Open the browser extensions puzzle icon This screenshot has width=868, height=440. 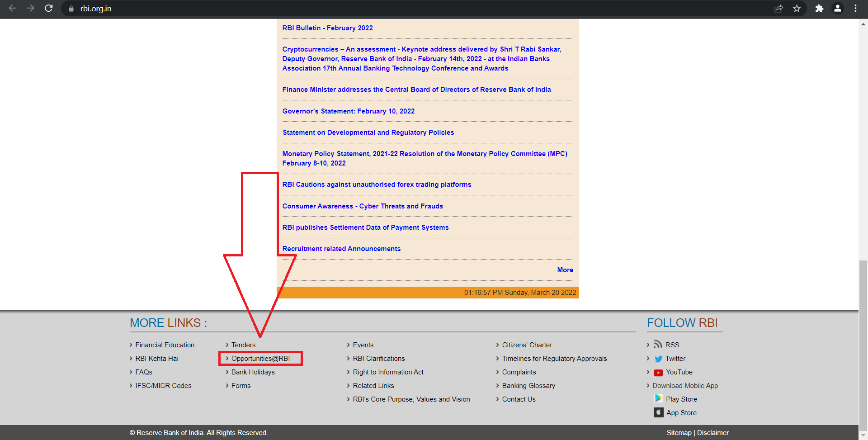[x=819, y=8]
